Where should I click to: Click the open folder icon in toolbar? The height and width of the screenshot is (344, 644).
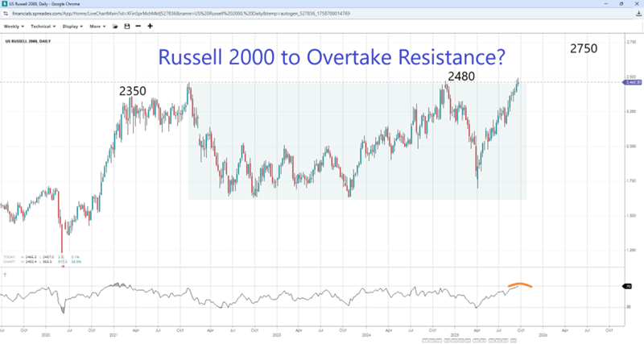pos(116,26)
